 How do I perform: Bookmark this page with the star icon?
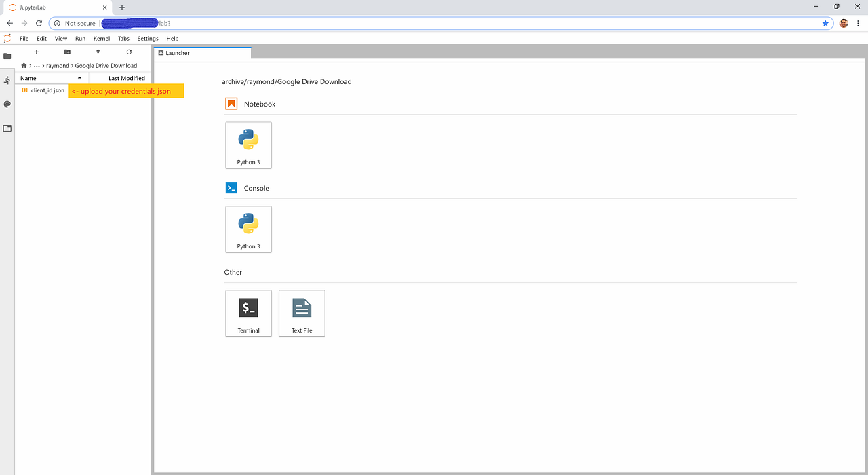(x=825, y=22)
